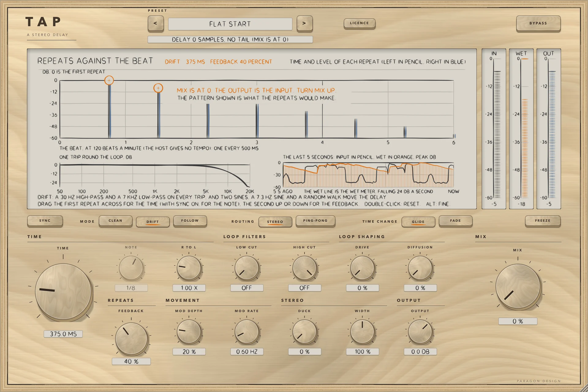Click the second repeat feedback handle circle

(158, 88)
